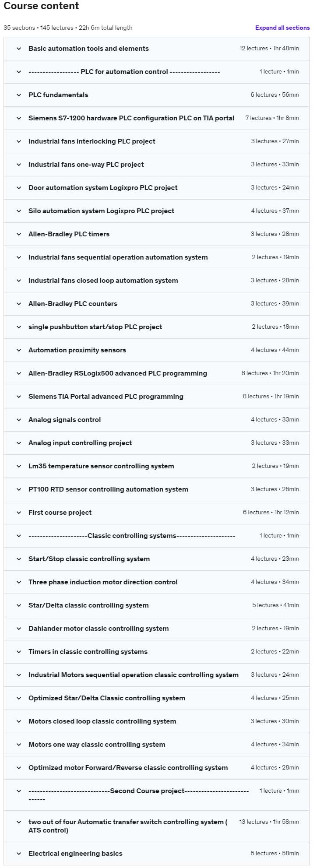Open Optimized motor Forward/Reverse classic controlling system
The width and height of the screenshot is (313, 868).
pos(157,768)
